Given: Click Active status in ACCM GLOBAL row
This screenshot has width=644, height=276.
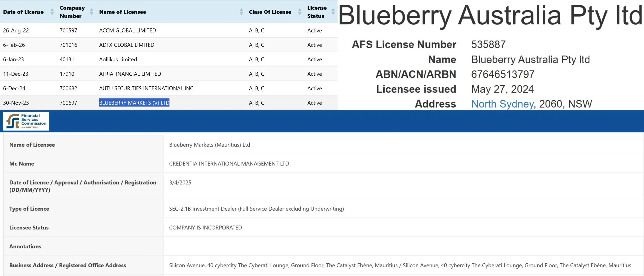Looking at the screenshot, I should [314, 30].
